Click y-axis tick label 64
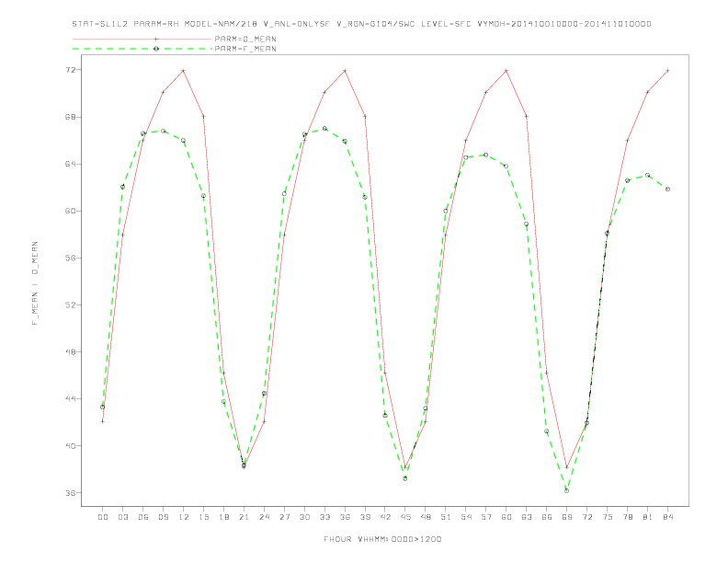 pos(70,164)
